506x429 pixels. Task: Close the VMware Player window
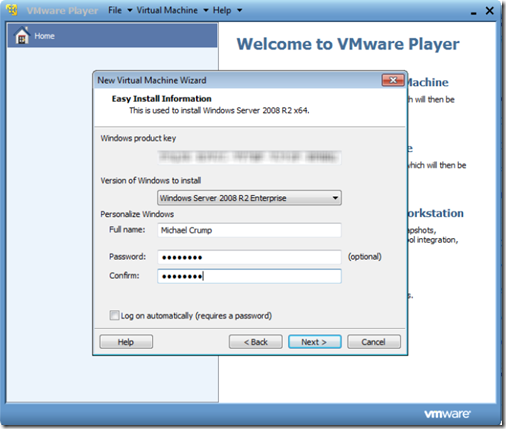(489, 11)
